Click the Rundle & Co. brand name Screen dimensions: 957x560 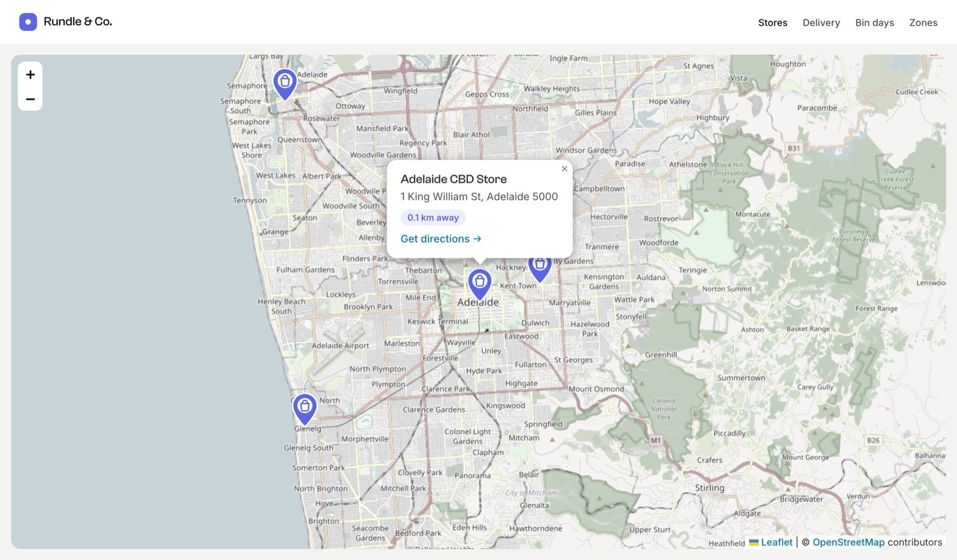pyautogui.click(x=78, y=22)
